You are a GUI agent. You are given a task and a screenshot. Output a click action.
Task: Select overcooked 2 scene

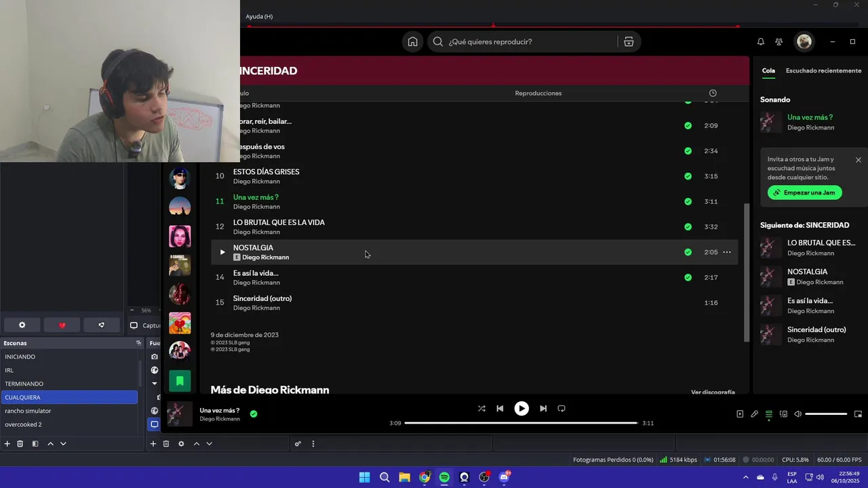tap(69, 424)
